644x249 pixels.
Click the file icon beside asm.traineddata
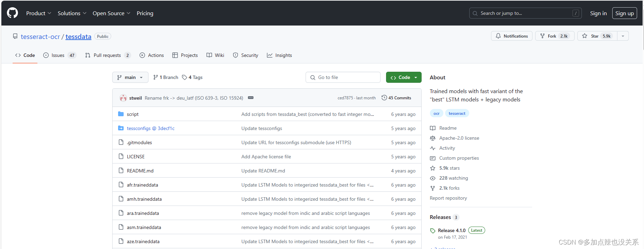click(121, 227)
